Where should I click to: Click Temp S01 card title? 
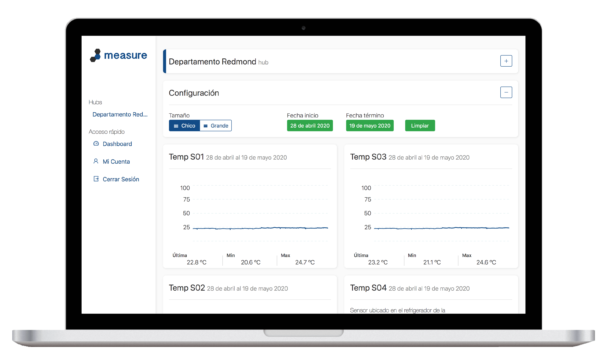tap(186, 157)
